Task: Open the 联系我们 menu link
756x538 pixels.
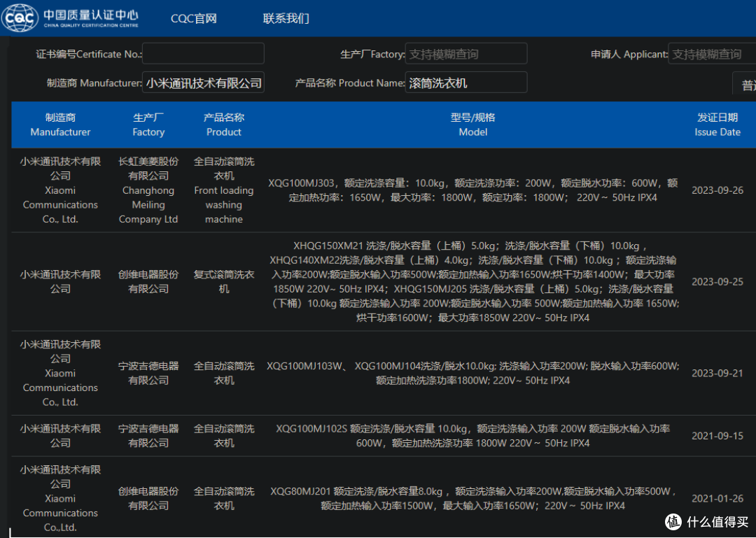Action: [x=286, y=18]
